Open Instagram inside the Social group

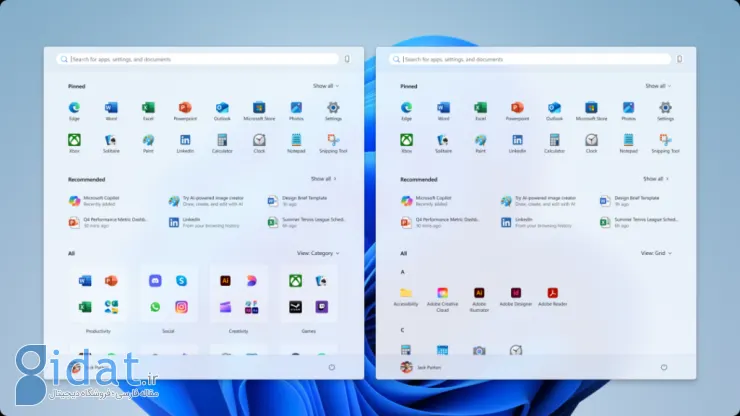coord(181,307)
